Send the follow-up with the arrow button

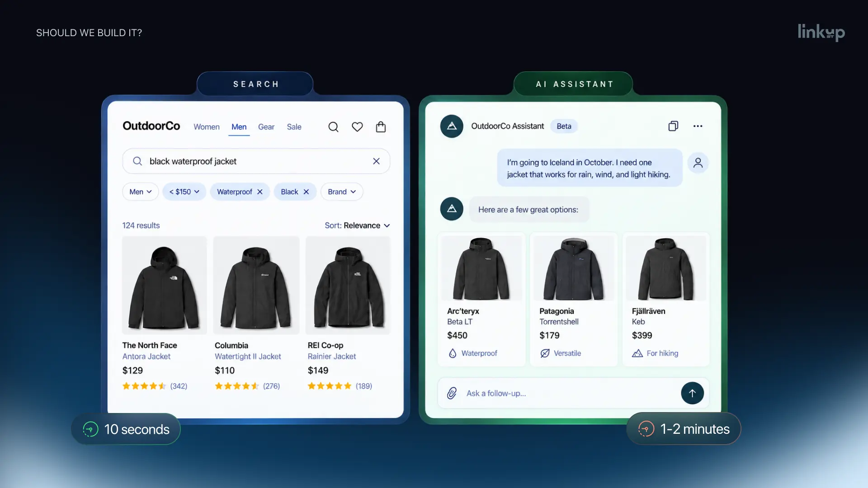click(692, 393)
